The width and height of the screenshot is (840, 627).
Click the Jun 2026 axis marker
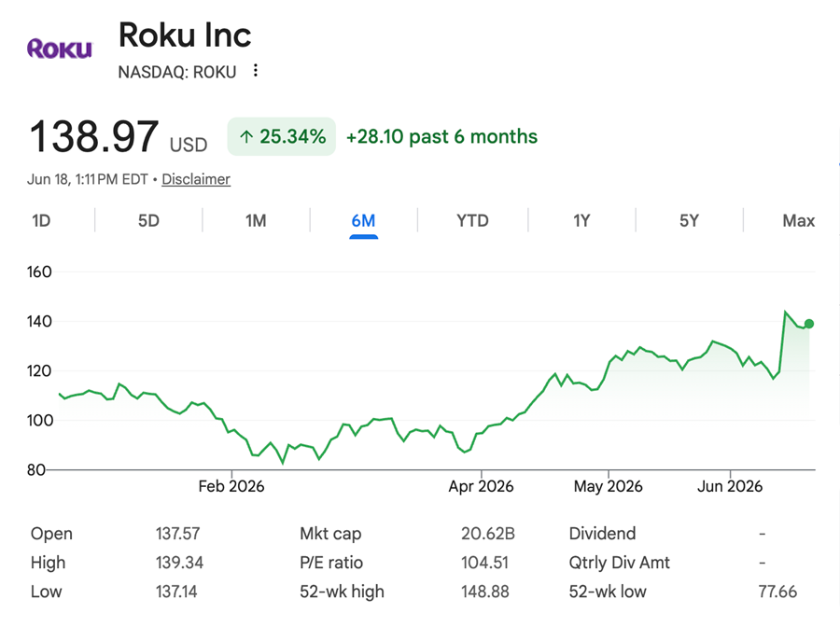pyautogui.click(x=730, y=486)
